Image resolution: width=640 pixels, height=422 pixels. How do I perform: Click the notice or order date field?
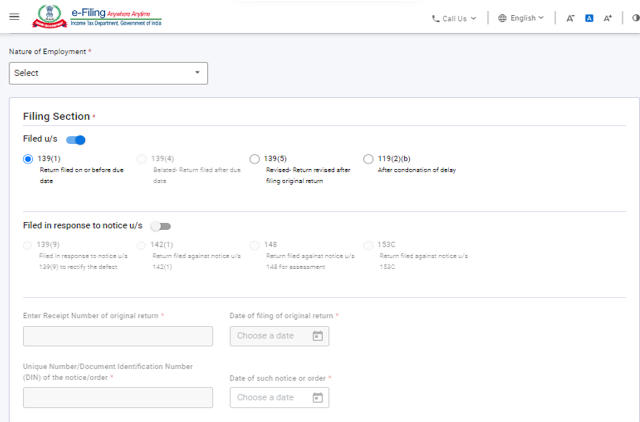(267, 398)
